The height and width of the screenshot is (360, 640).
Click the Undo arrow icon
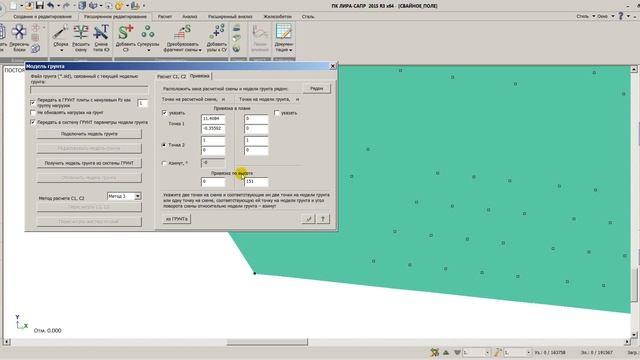point(50,5)
